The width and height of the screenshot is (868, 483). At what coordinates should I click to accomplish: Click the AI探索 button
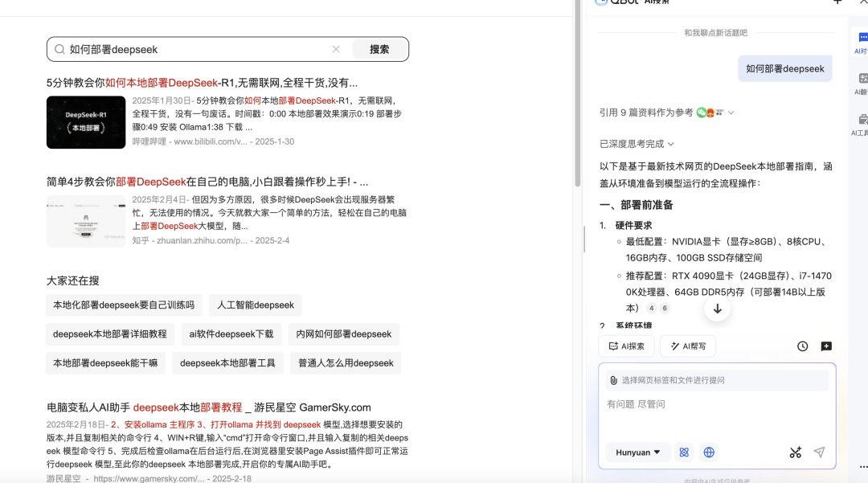click(x=627, y=346)
